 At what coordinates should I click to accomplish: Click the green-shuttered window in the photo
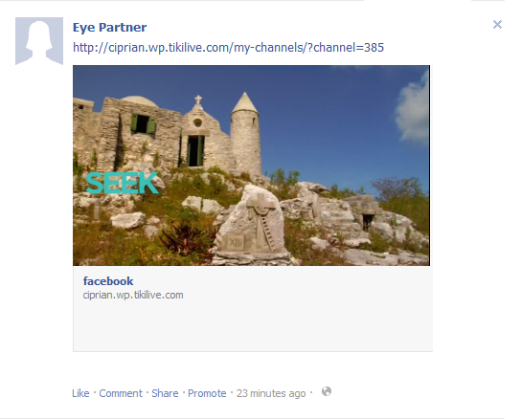pos(143,124)
